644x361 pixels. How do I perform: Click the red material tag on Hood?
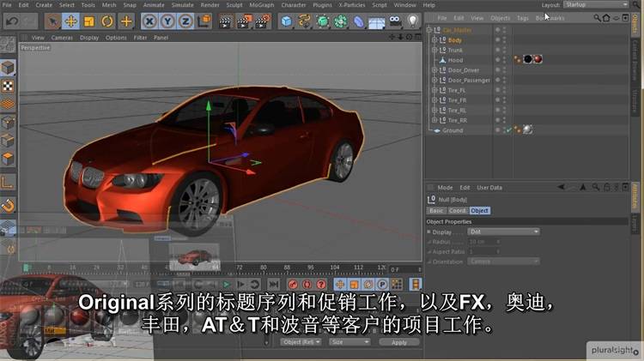tap(538, 59)
